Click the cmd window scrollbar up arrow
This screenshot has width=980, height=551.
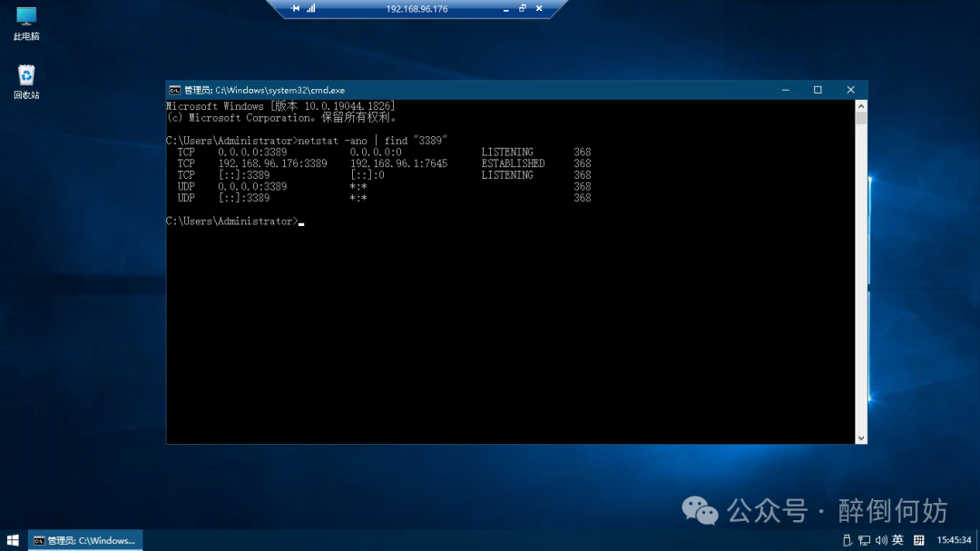click(x=861, y=106)
